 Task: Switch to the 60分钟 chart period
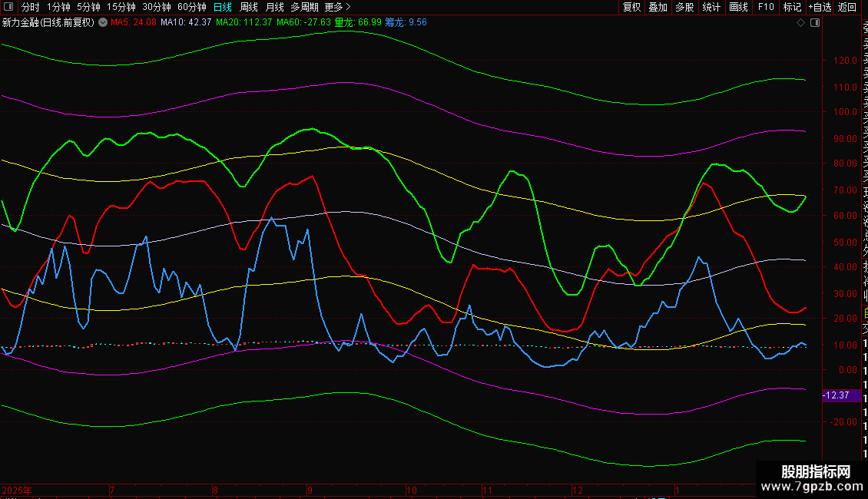click(x=191, y=7)
